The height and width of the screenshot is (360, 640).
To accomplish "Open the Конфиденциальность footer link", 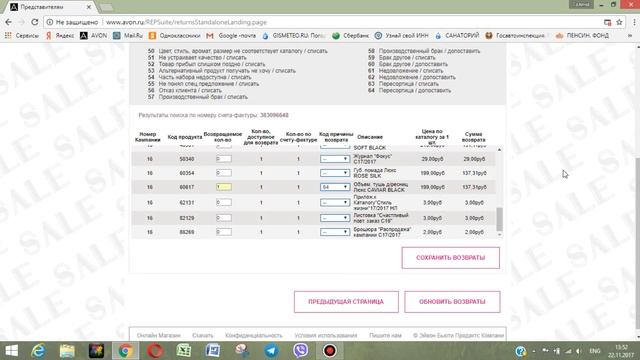I will 253,336.
